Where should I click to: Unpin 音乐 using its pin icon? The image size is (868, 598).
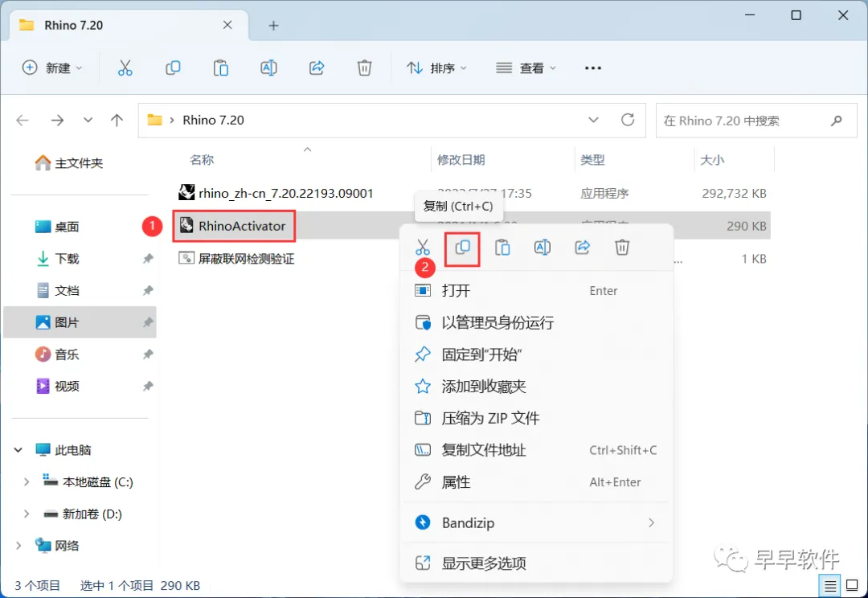(148, 354)
